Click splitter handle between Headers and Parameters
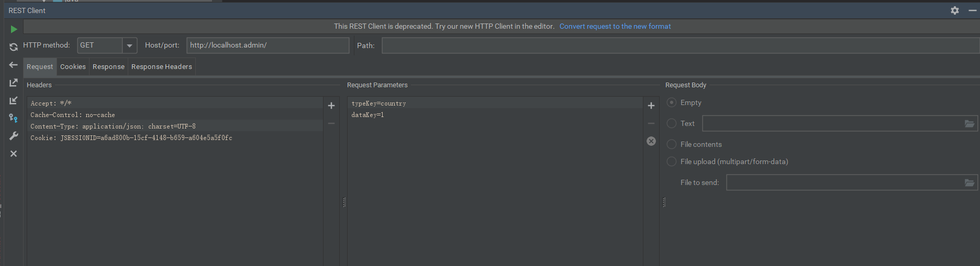 344,202
